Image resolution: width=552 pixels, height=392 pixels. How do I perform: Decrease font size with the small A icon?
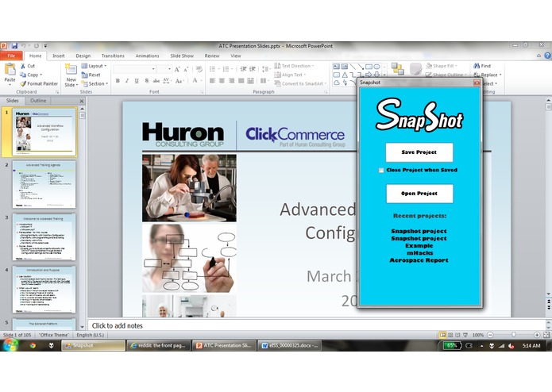(x=186, y=69)
